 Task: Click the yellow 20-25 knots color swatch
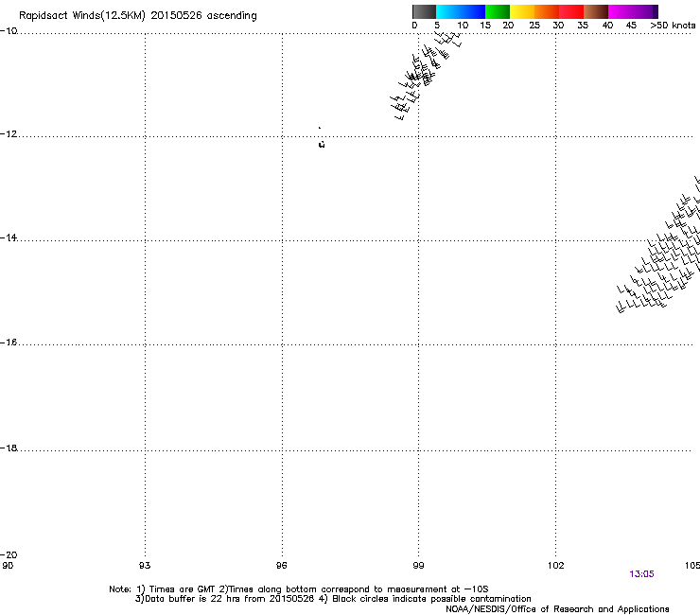(522, 11)
